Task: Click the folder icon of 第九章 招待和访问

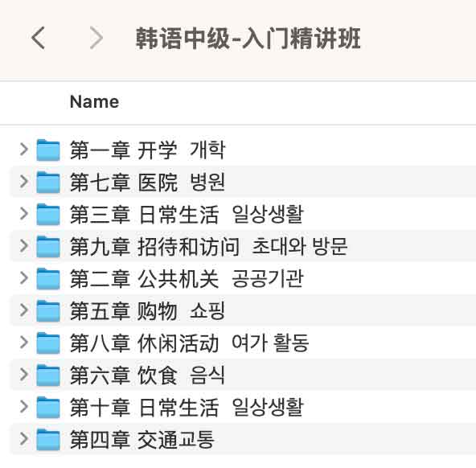Action: pyautogui.click(x=48, y=246)
